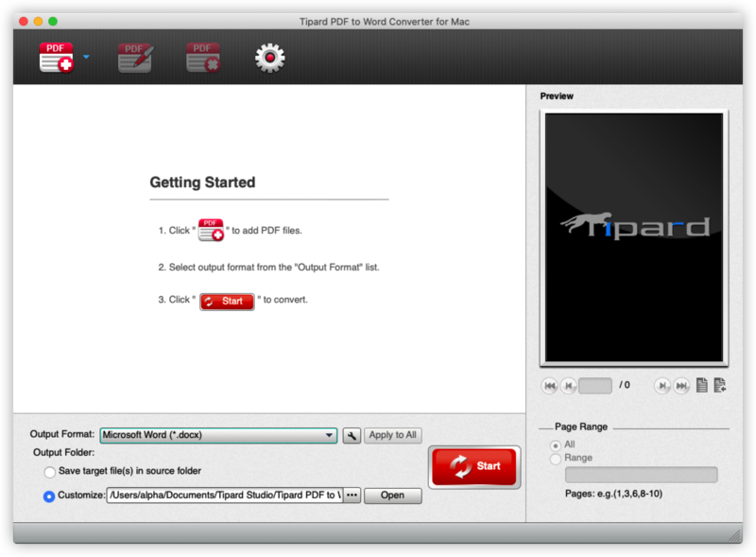This screenshot has height=557, width=756.
Task: Go to previous page in preview
Action: pyautogui.click(x=569, y=386)
